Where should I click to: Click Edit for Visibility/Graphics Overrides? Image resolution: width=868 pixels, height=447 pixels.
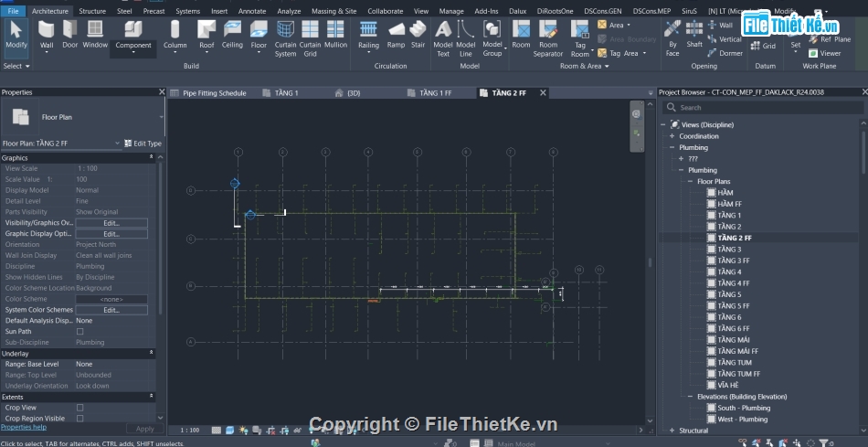(x=111, y=223)
